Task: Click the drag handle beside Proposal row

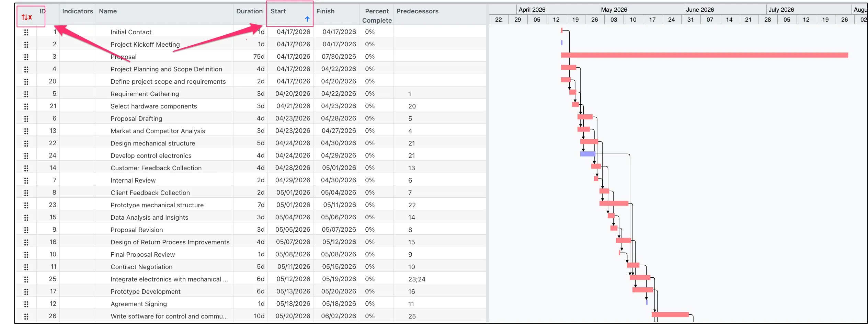Action: pos(26,57)
